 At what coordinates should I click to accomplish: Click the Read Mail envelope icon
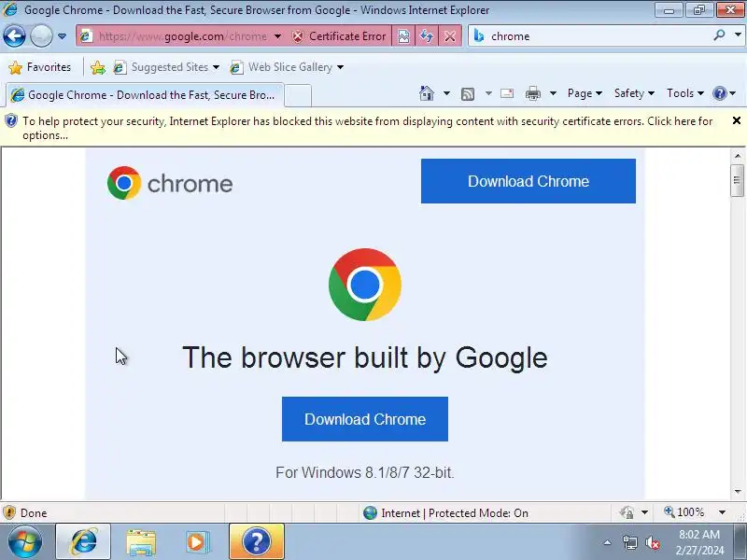point(507,93)
